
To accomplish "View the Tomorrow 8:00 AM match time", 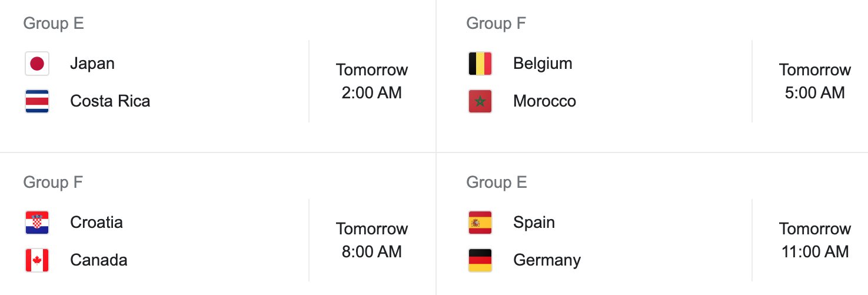I will click(x=372, y=240).
